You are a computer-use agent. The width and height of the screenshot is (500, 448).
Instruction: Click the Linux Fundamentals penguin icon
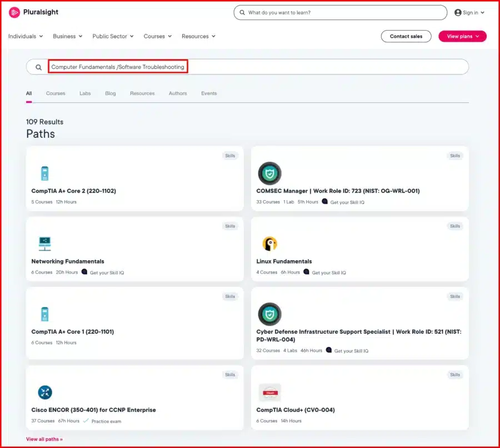(x=269, y=243)
